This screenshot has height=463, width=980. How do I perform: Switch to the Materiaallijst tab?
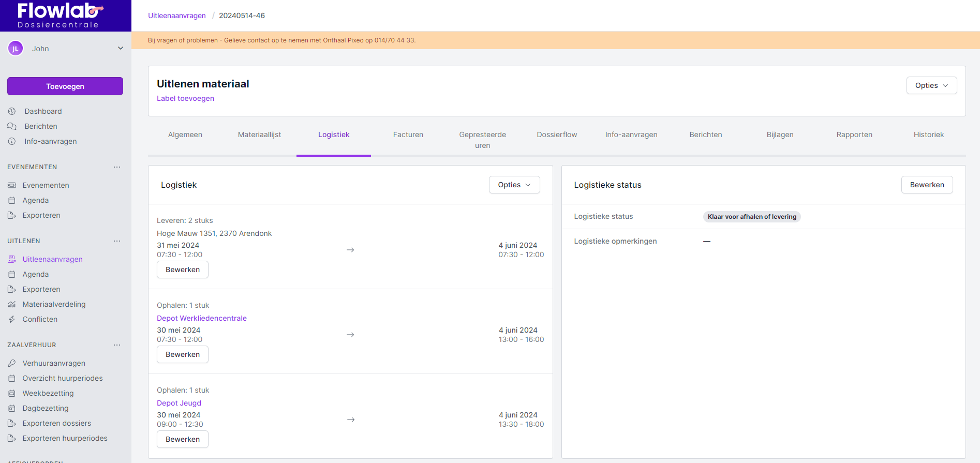pos(259,135)
